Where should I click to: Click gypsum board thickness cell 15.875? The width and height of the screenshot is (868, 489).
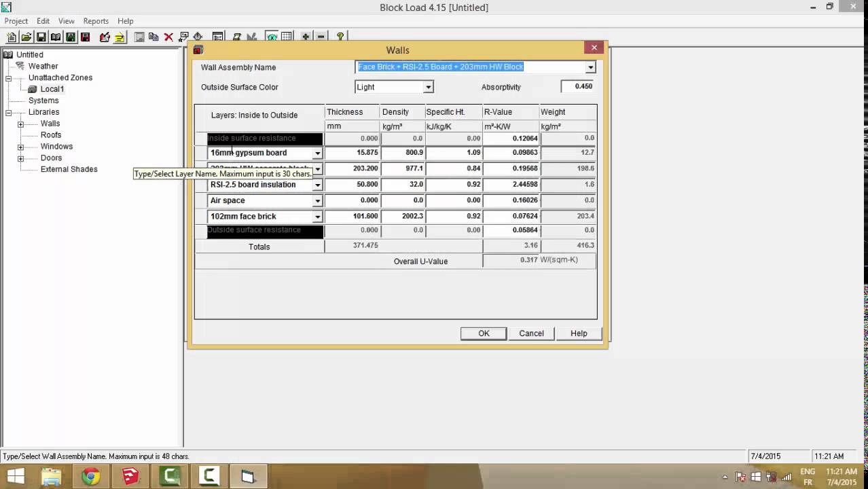352,153
